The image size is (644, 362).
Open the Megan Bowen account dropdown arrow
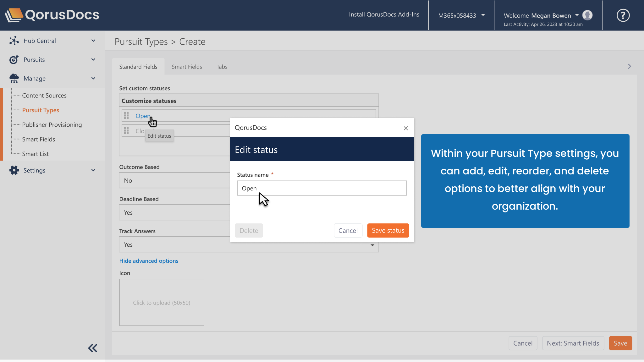click(x=577, y=15)
